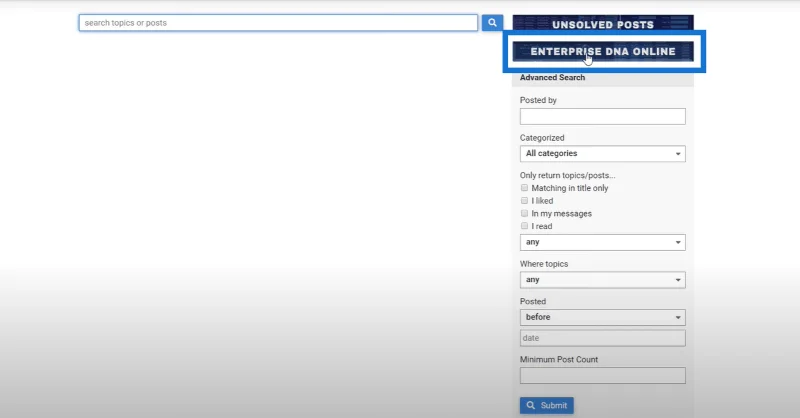Viewport: 800px width, 418px height.
Task: Submit the advanced search
Action: coord(547,405)
